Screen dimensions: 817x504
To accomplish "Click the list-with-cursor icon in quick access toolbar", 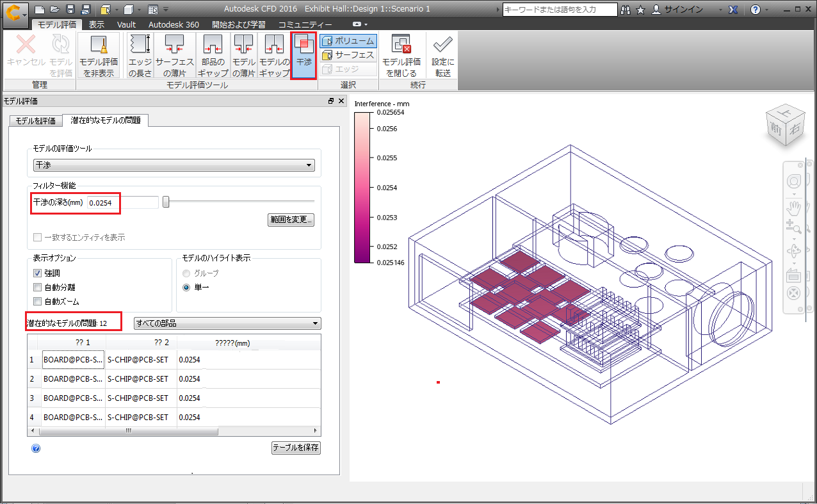I will pos(152,10).
